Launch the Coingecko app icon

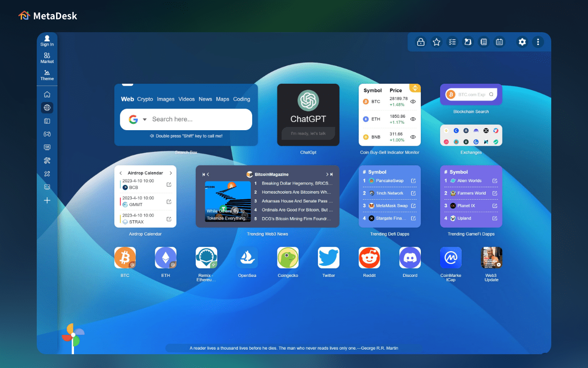coord(288,258)
